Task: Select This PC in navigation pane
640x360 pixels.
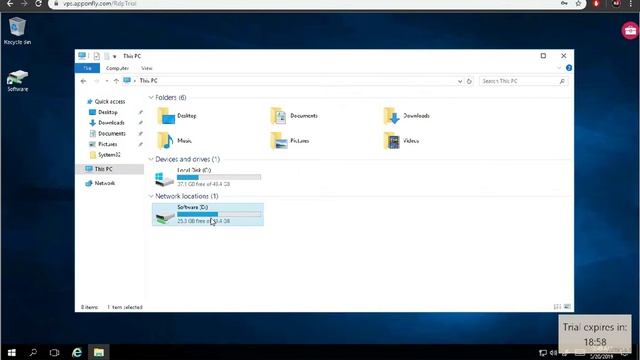Action: tap(110, 169)
